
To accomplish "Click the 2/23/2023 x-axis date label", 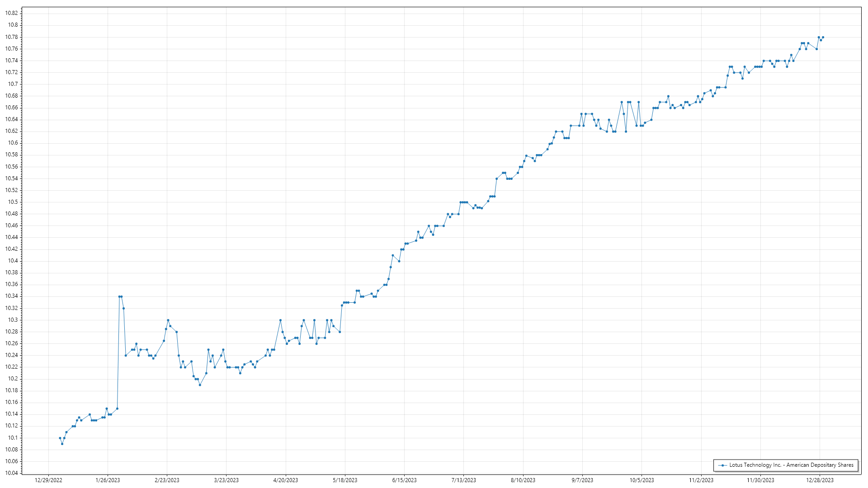I will pyautogui.click(x=167, y=480).
